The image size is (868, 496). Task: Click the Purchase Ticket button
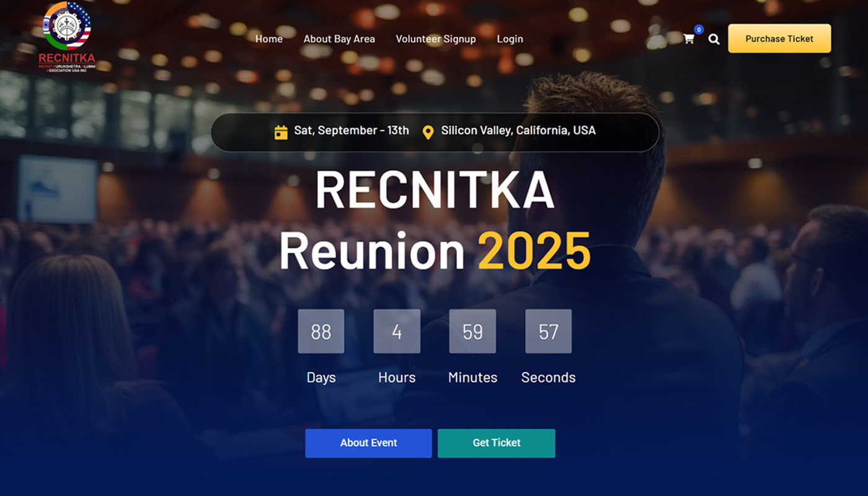[779, 38]
